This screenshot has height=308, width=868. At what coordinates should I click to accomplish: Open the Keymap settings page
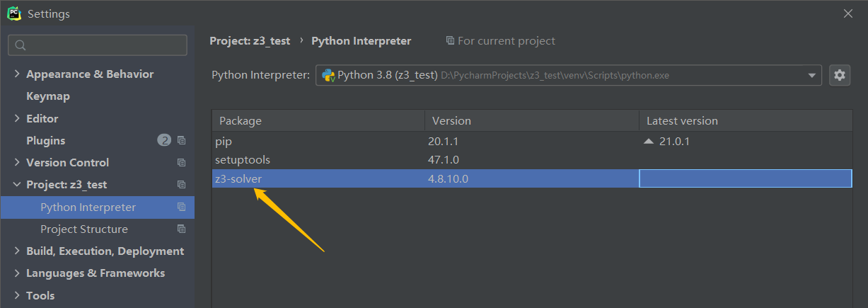click(48, 96)
